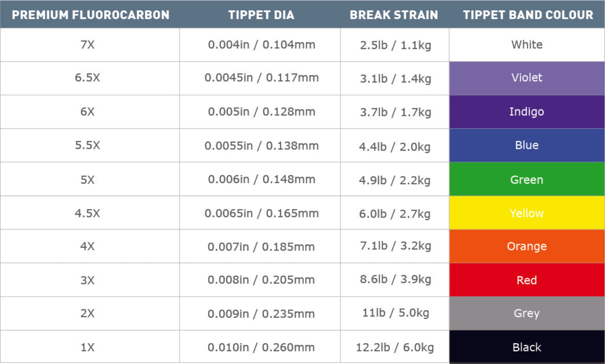Choose the Red colour band cell
605x364 pixels.
pos(527,280)
